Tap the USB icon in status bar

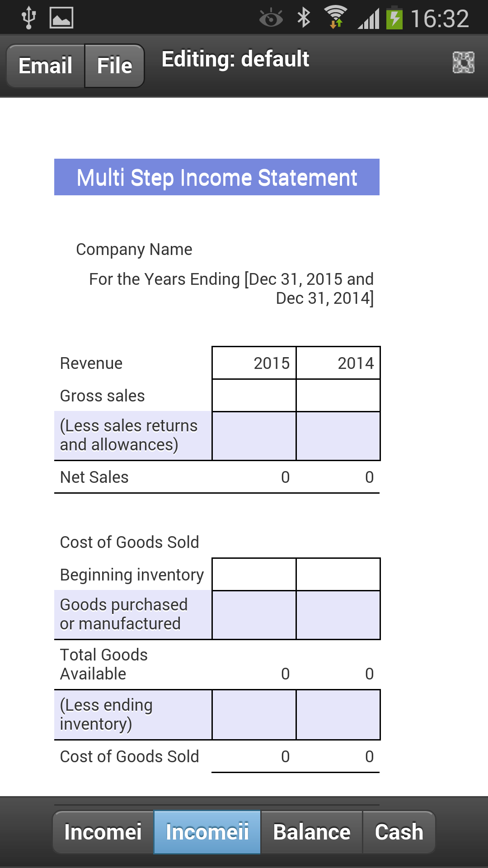tap(28, 18)
